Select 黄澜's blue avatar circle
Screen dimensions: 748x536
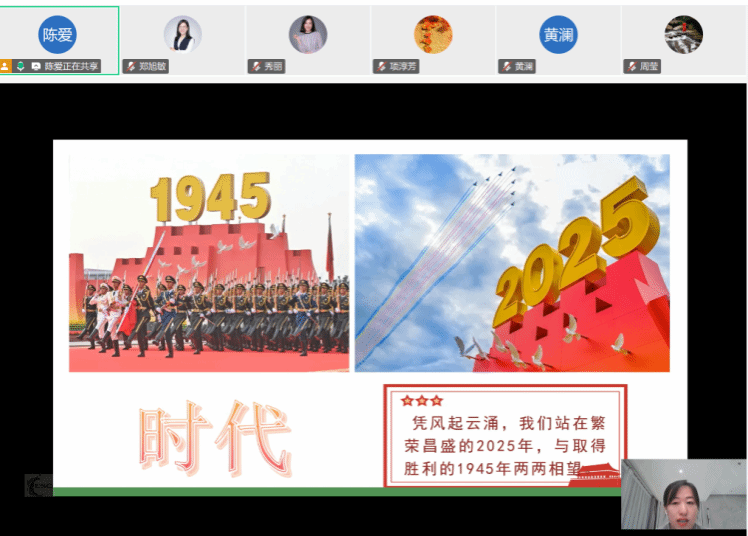pos(558,34)
